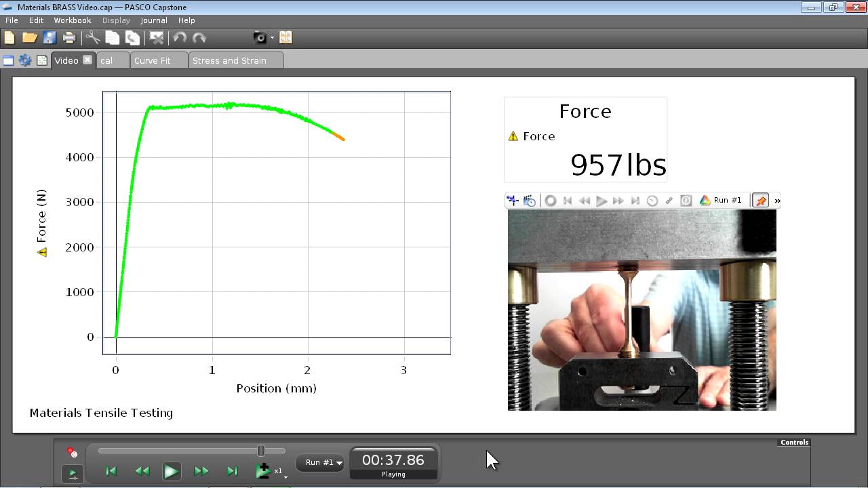The width and height of the screenshot is (868, 488).
Task: Fast forward in Controls playback bar
Action: pos(201,471)
